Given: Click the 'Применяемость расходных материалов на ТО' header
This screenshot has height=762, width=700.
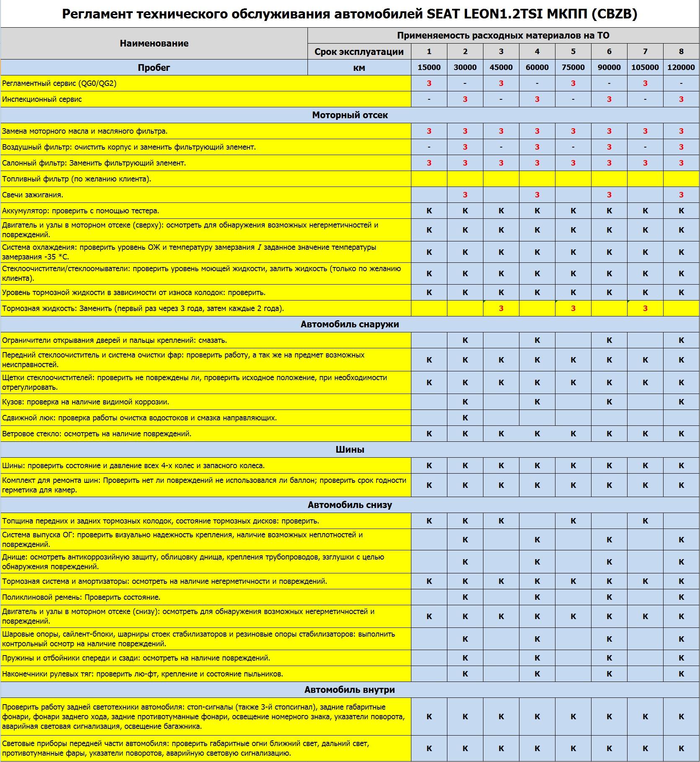Looking at the screenshot, I should pos(504,36).
